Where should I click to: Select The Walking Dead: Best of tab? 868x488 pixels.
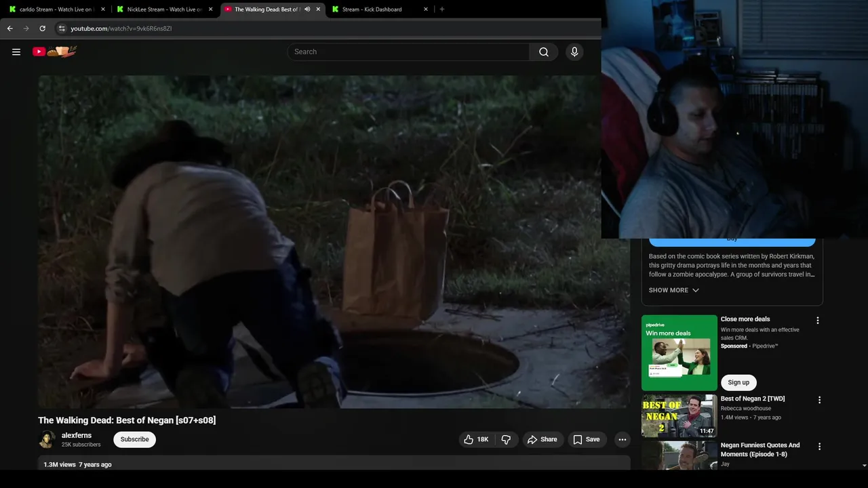click(267, 9)
